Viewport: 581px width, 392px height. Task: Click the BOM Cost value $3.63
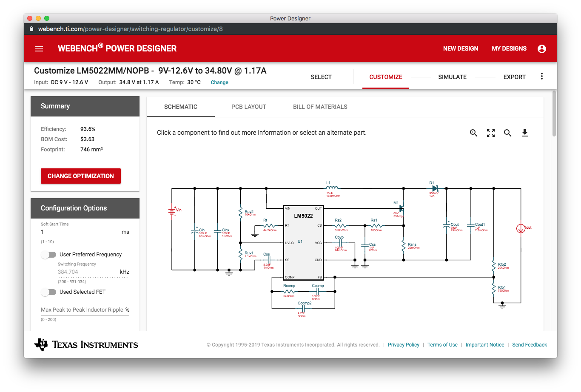click(x=88, y=139)
